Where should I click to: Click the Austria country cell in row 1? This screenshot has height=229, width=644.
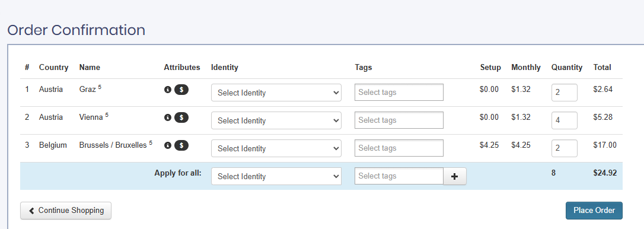(51, 89)
